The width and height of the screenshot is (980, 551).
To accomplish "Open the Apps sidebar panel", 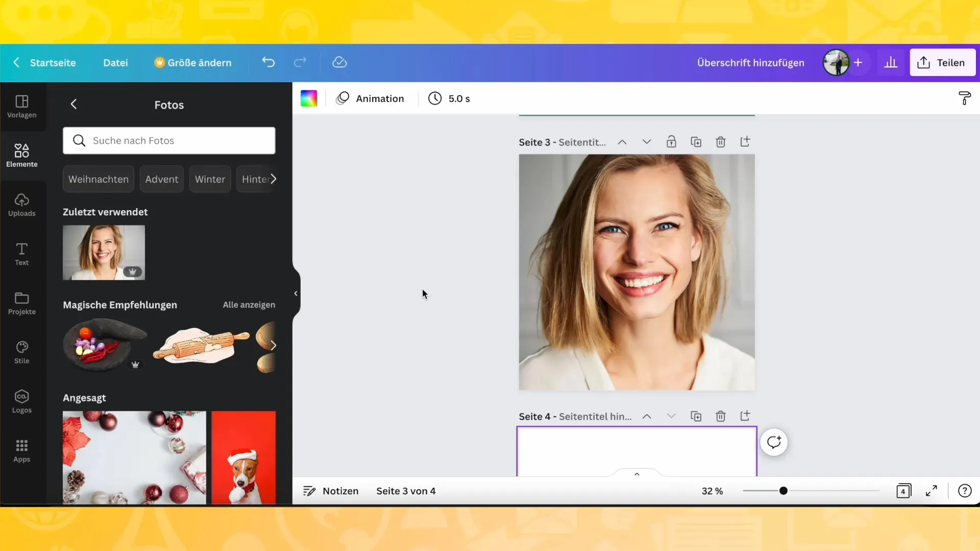I will coord(22,451).
